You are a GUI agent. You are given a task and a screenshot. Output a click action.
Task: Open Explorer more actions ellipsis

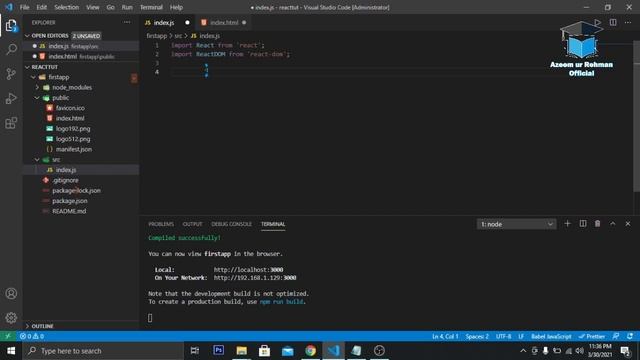(127, 22)
